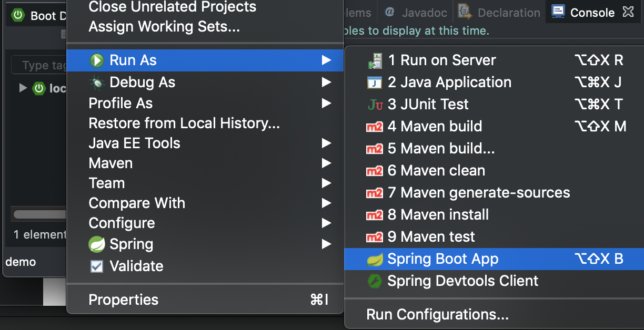Select 7 Maven generate-sources

494,193
